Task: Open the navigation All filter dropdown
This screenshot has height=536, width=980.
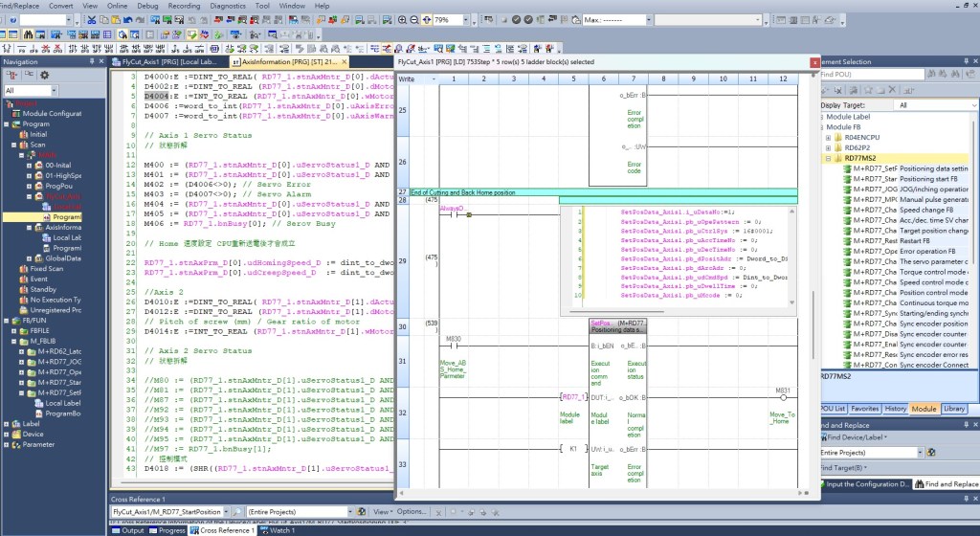Action: 54,91
